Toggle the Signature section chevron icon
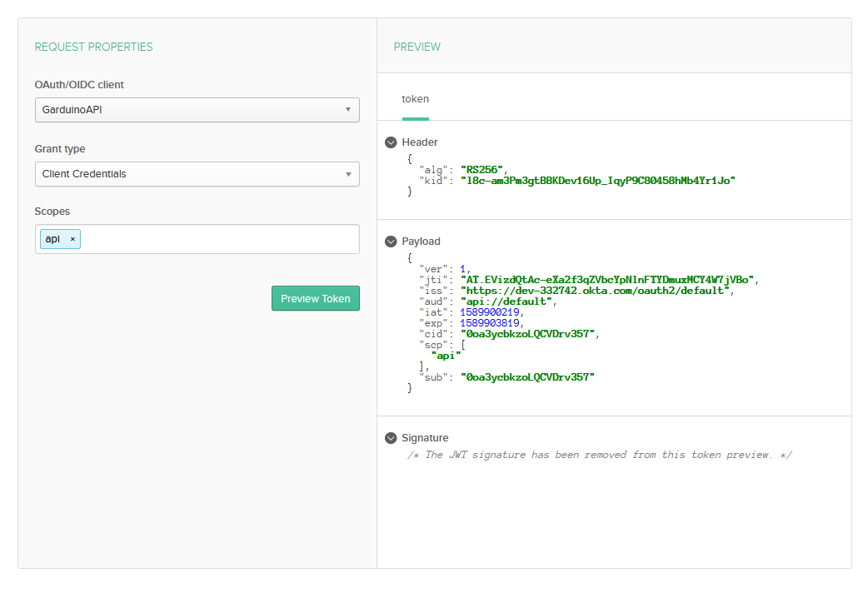Viewport: 868px width, 593px height. point(391,438)
